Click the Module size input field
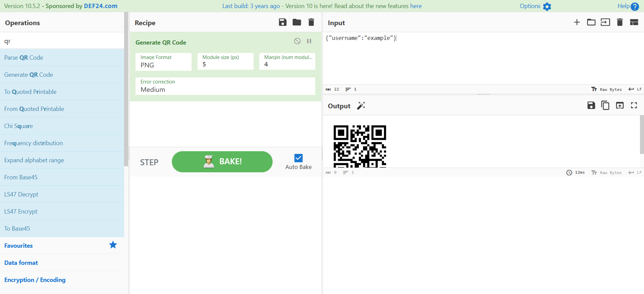Viewport: 644px width, 294px height. coord(225,64)
